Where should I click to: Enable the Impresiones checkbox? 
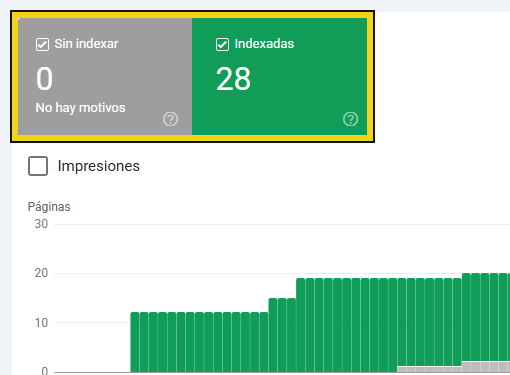click(38, 166)
